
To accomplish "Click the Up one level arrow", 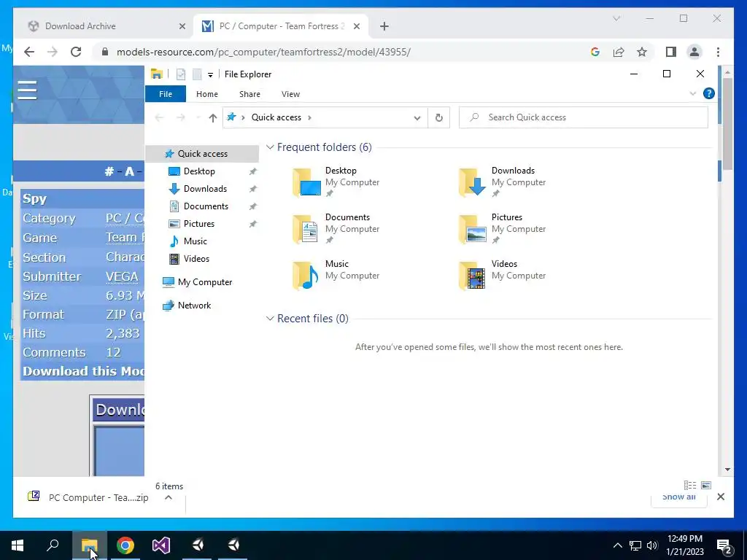I will pyautogui.click(x=212, y=117).
